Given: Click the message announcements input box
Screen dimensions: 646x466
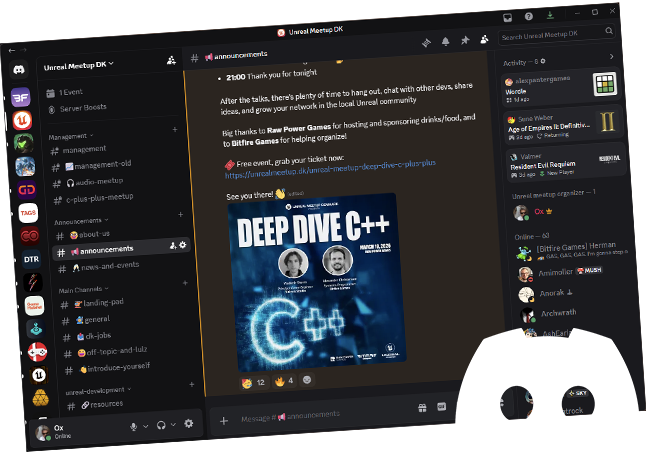Looking at the screenshot, I should pyautogui.click(x=325, y=415).
